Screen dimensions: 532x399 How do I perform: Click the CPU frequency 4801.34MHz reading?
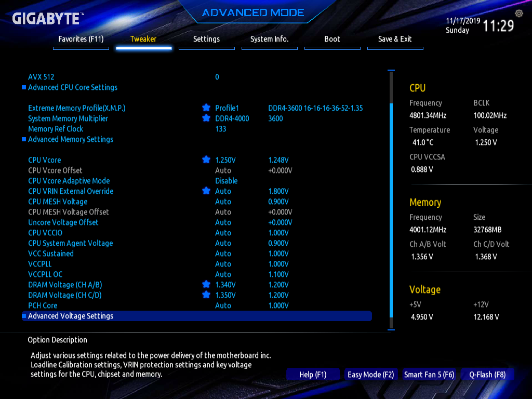428,115
